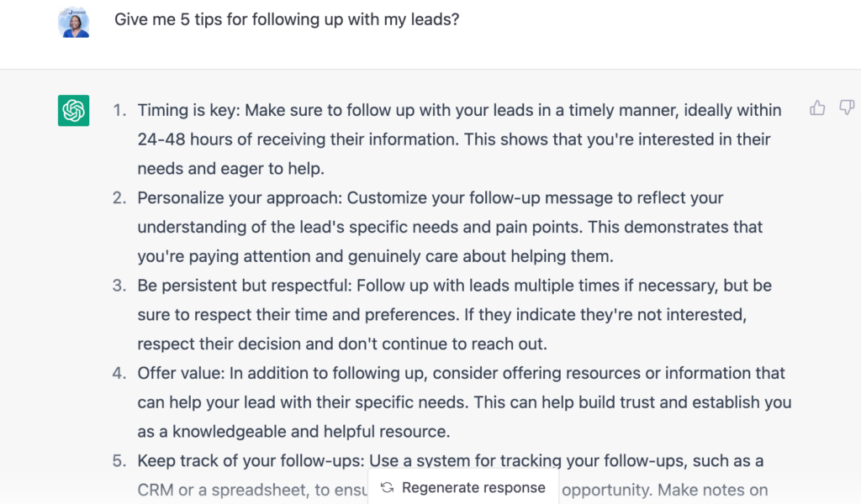Click the circular arrows regenerate icon
The width and height of the screenshot is (861, 504).
(x=387, y=487)
